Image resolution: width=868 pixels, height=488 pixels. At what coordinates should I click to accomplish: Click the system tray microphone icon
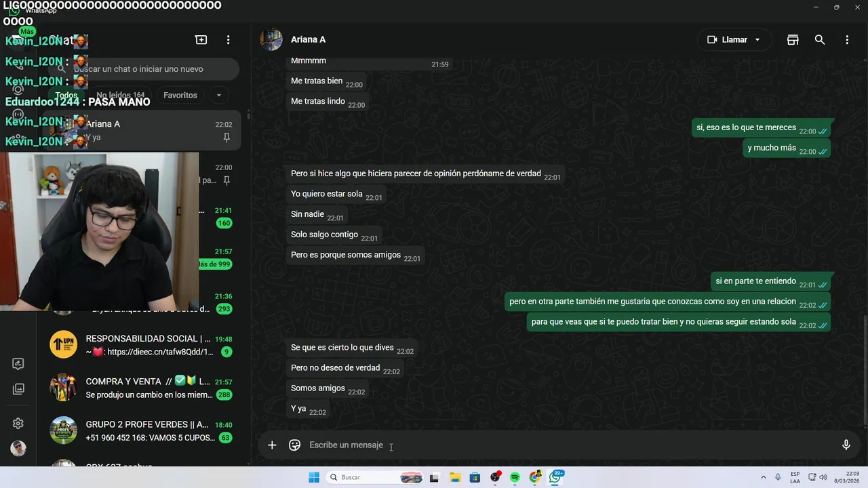[778, 477]
